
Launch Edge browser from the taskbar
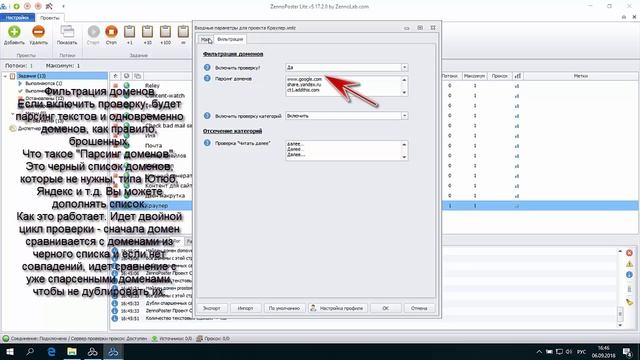pyautogui.click(x=51, y=352)
